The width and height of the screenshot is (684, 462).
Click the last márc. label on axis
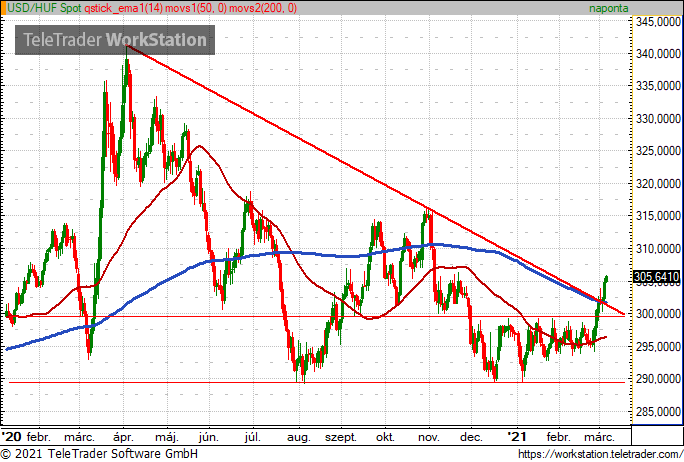coord(599,437)
